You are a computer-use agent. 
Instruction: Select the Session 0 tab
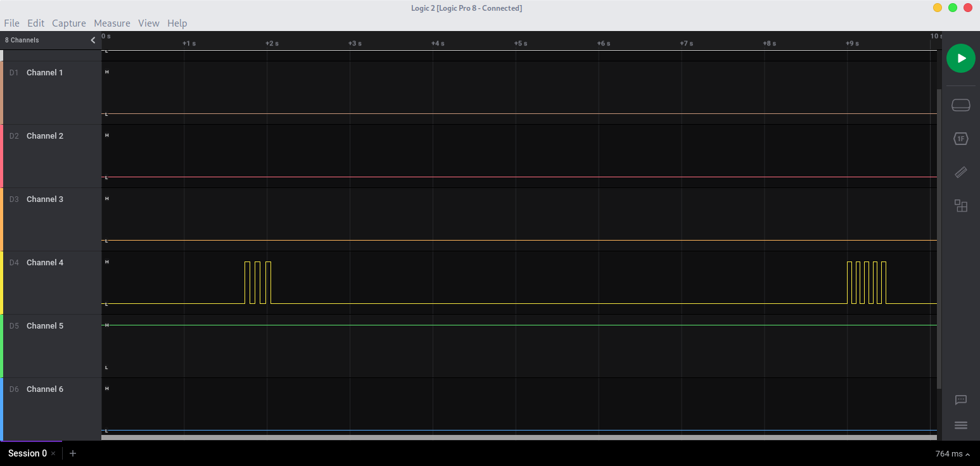[x=27, y=453]
